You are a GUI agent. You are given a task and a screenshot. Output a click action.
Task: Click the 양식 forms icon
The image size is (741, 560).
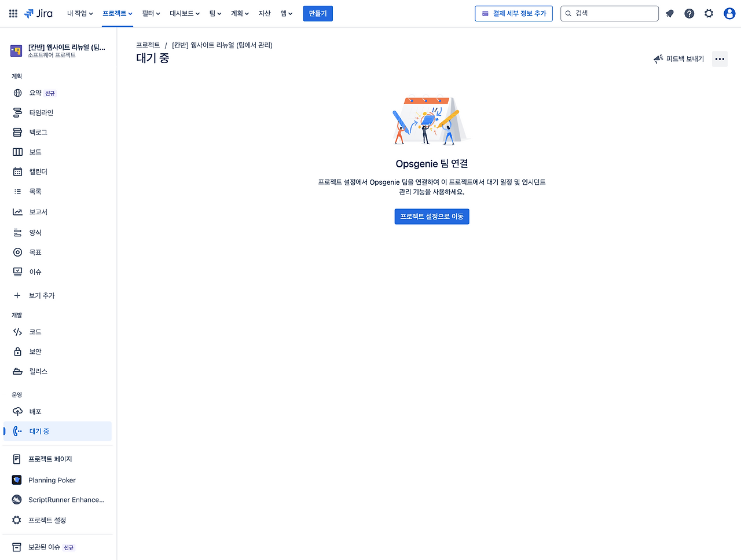[x=17, y=232]
